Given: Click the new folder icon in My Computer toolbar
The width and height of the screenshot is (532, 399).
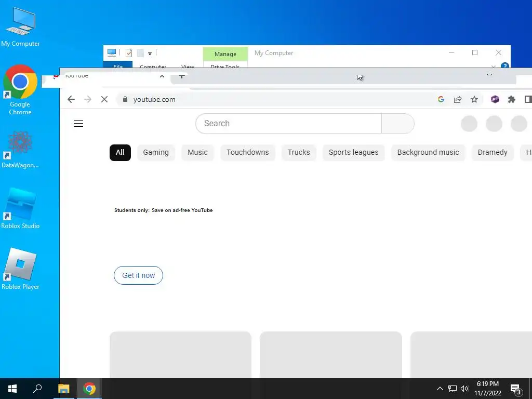Looking at the screenshot, I should (x=140, y=52).
